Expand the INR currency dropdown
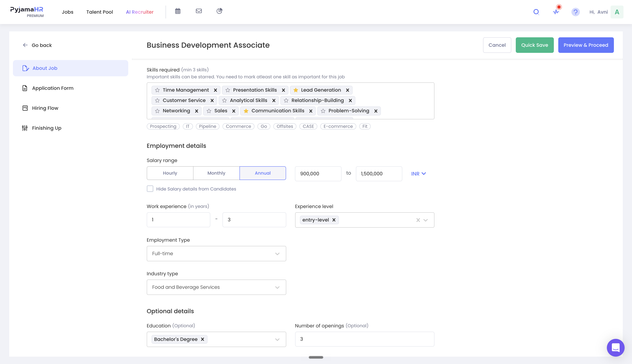Viewport: 632px width, 364px height. [419, 174]
